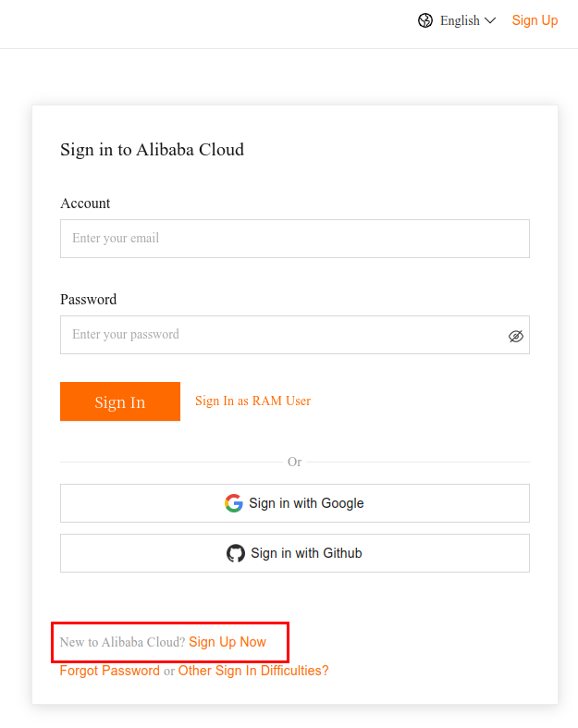Toggle password visibility eye icon
The image size is (578, 728).
(515, 336)
